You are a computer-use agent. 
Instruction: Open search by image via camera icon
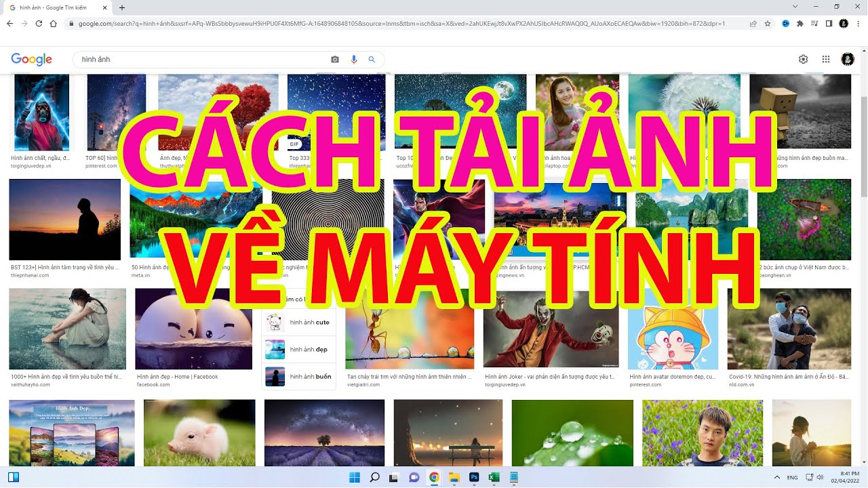tap(334, 59)
